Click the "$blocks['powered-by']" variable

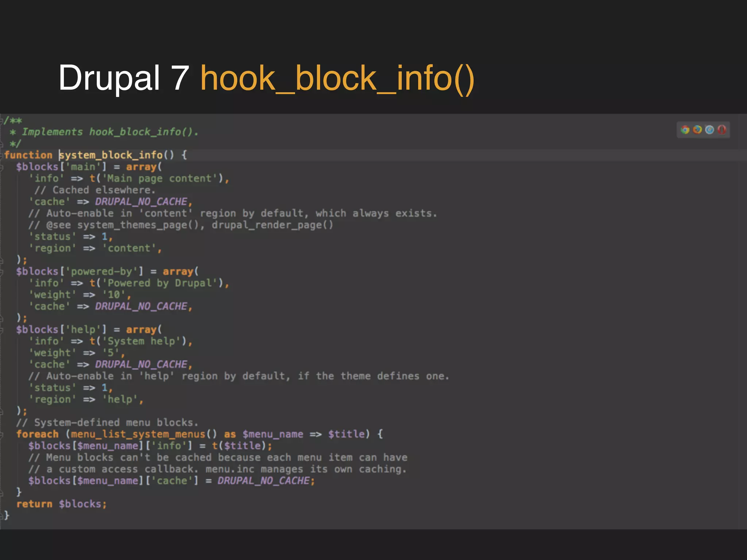(80, 272)
